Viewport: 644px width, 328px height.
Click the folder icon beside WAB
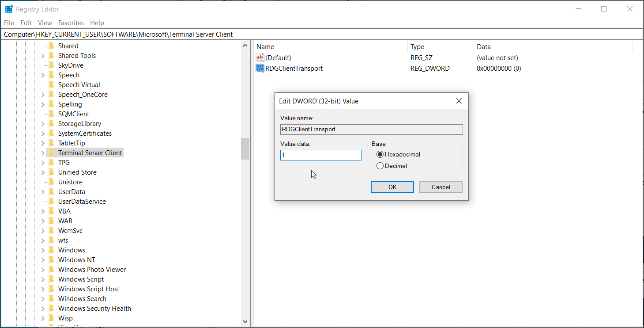[x=51, y=221]
